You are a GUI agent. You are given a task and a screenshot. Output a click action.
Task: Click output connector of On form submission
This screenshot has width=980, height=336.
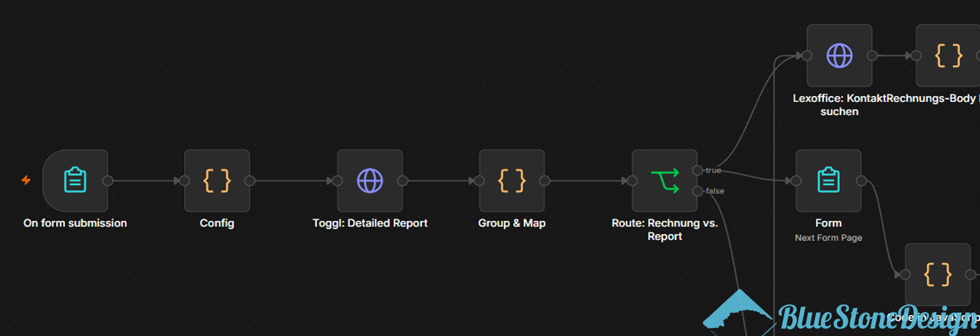108,181
